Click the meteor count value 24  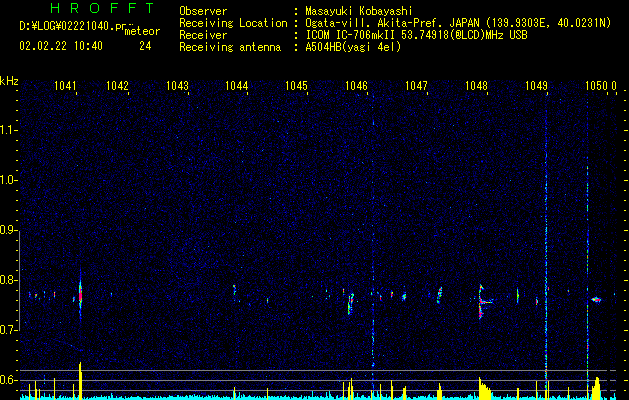145,46
